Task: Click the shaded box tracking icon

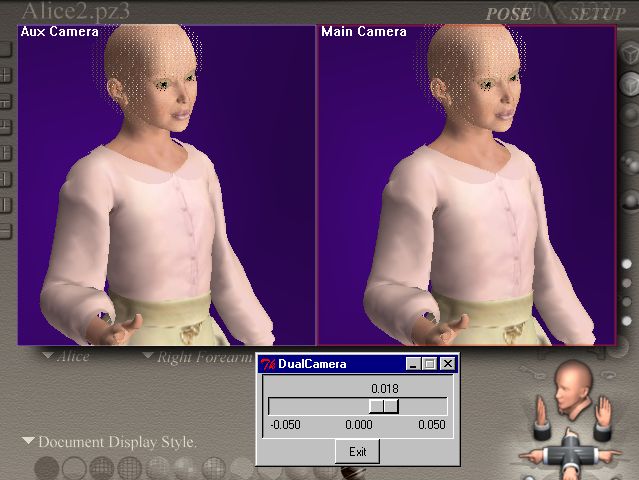Action: 630,84
